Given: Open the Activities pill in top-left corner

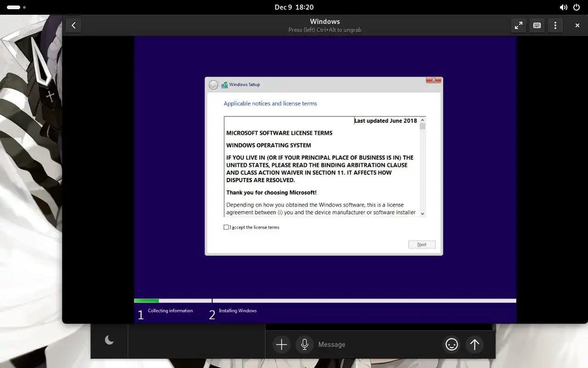Looking at the screenshot, I should coord(16,7).
